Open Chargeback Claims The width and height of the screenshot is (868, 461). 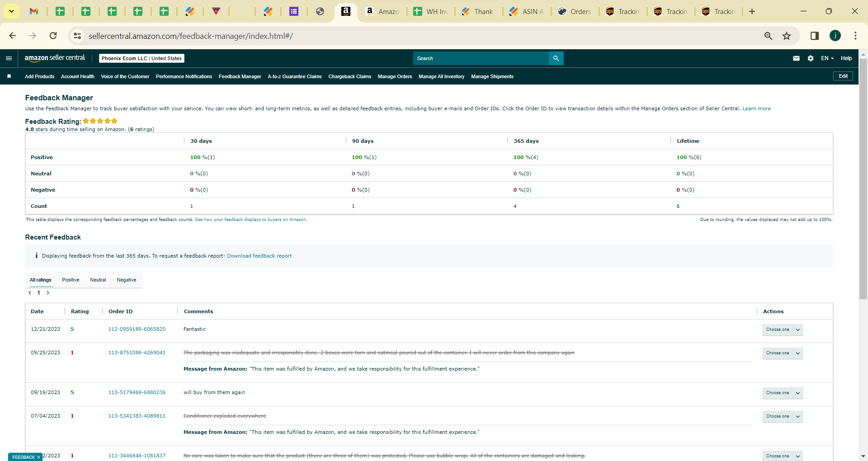coord(350,76)
